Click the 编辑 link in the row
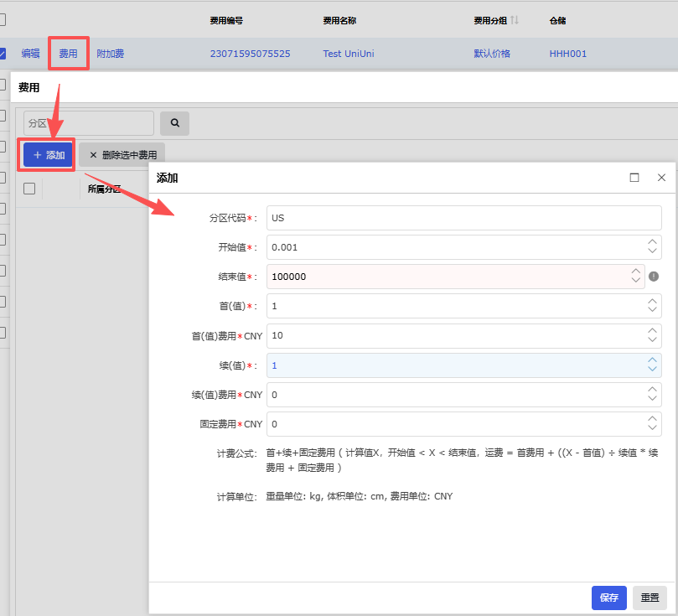Image resolution: width=678 pixels, height=616 pixels. tap(30, 54)
